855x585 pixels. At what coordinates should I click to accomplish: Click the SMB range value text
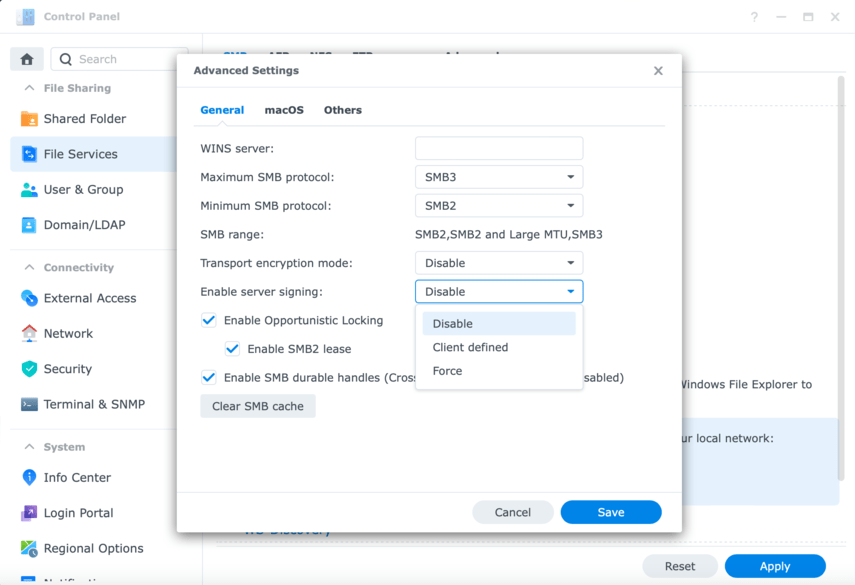[x=509, y=234]
